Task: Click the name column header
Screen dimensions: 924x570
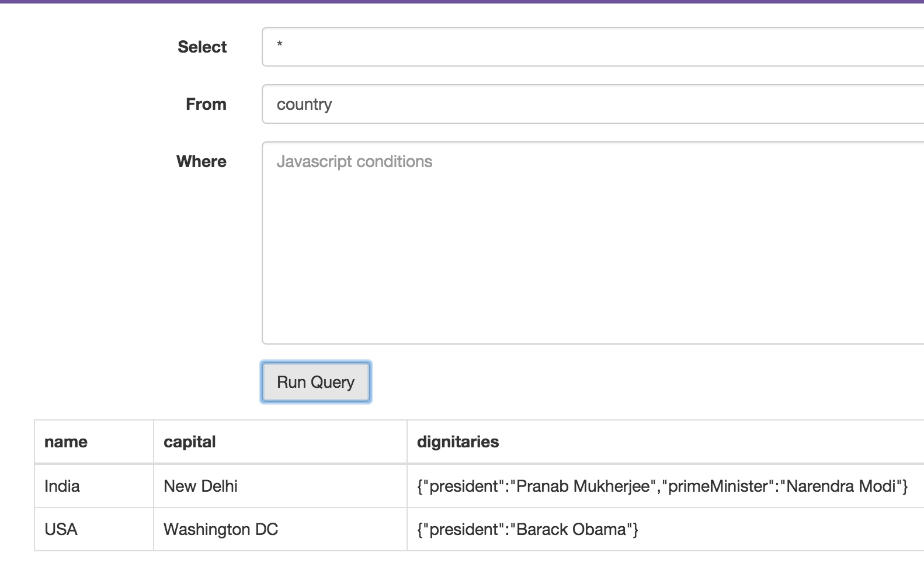Action: click(x=65, y=442)
